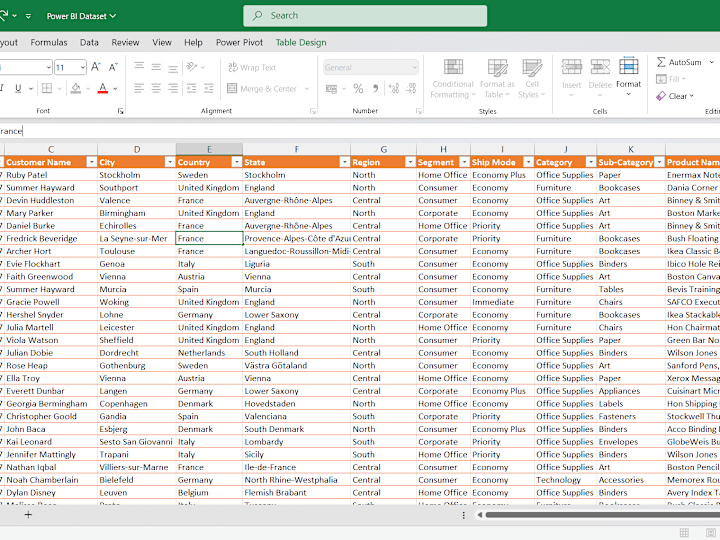Open Power BI Dataset file name dropdown
This screenshot has height=540, width=720.
[81, 16]
